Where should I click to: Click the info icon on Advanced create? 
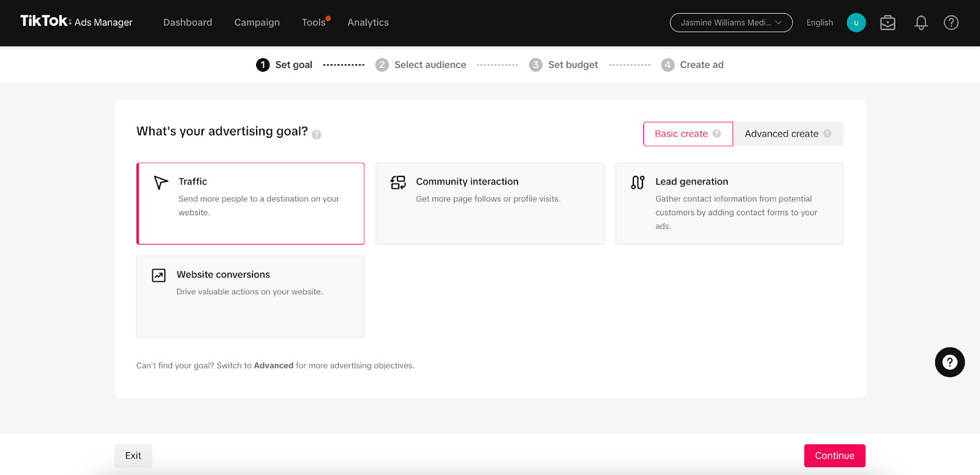(827, 134)
